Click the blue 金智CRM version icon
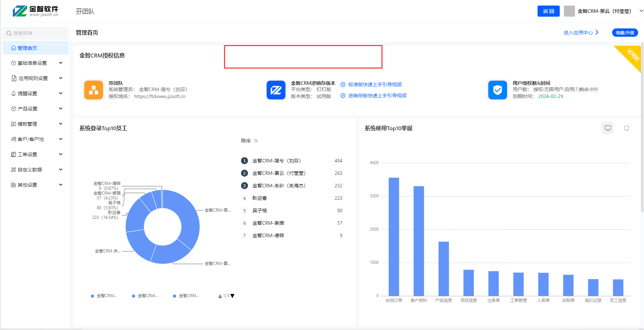644x330 pixels. tap(276, 90)
